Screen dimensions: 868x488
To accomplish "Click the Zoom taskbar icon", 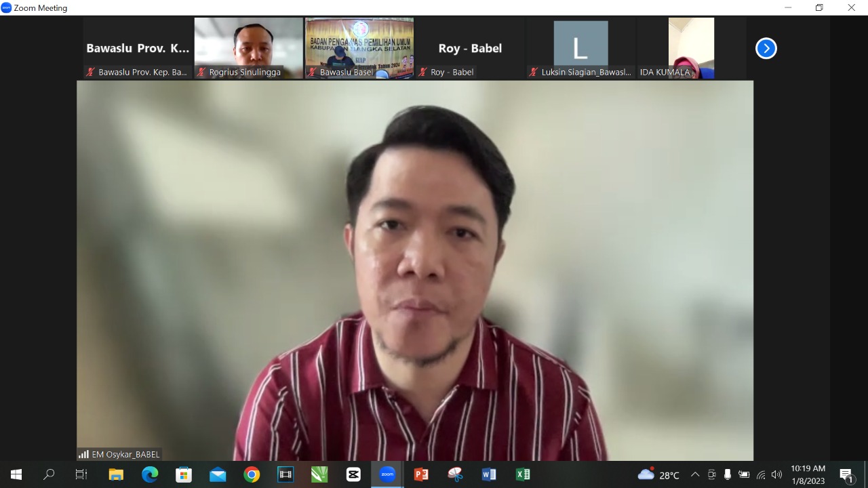I will tap(387, 474).
